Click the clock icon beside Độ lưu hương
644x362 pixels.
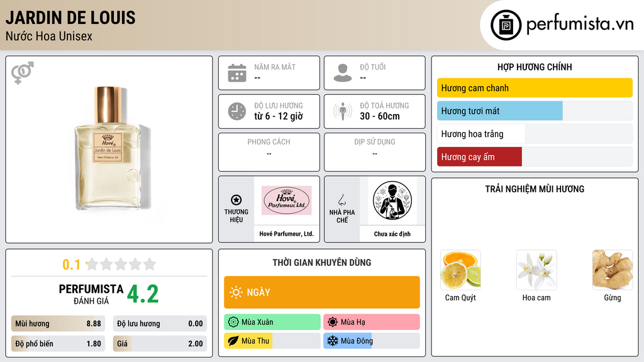[237, 111]
